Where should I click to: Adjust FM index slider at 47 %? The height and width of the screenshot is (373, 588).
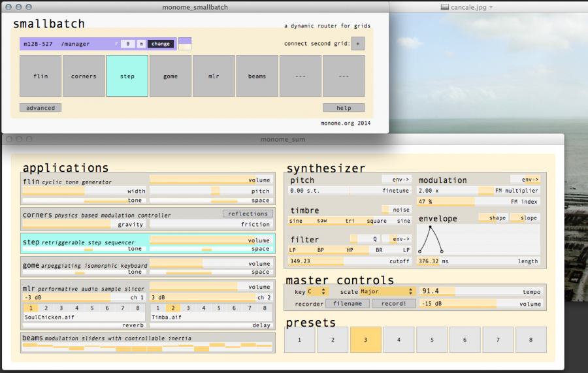[x=478, y=202]
